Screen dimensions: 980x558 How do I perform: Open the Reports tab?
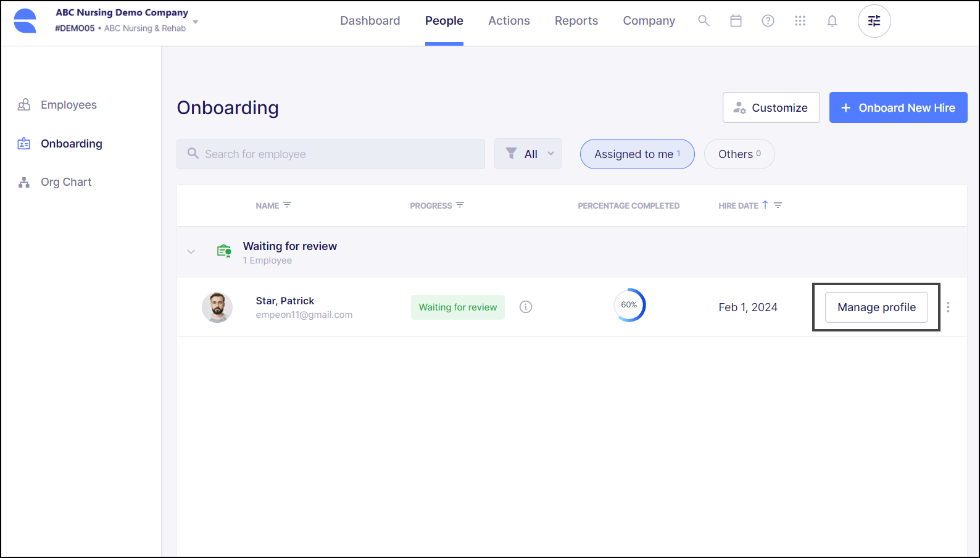pyautogui.click(x=576, y=21)
